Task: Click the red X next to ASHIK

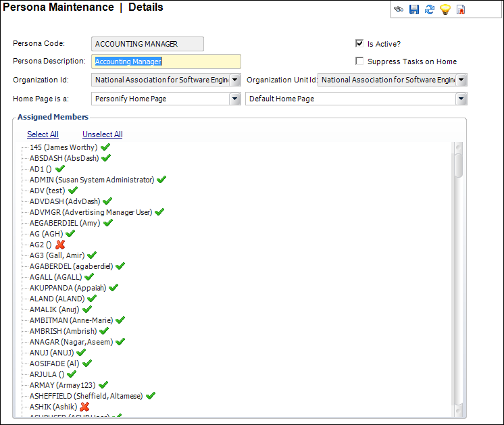Action: click(84, 407)
